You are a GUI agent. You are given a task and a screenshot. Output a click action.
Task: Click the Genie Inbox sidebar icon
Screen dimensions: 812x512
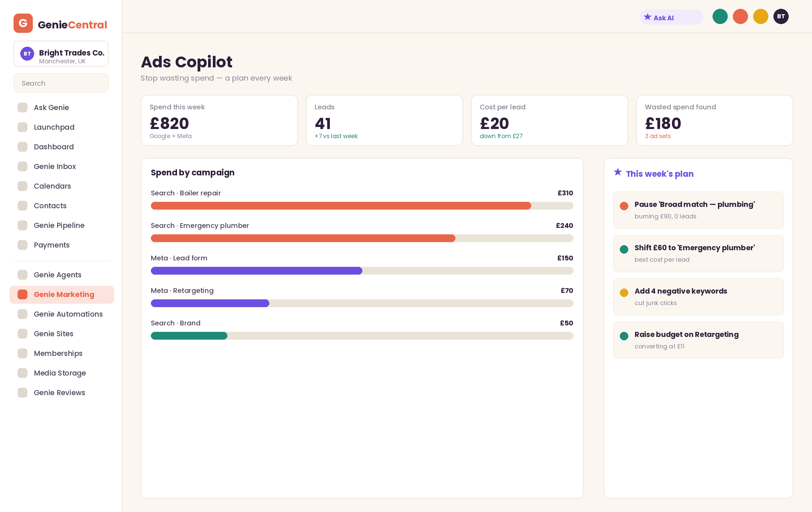23,167
